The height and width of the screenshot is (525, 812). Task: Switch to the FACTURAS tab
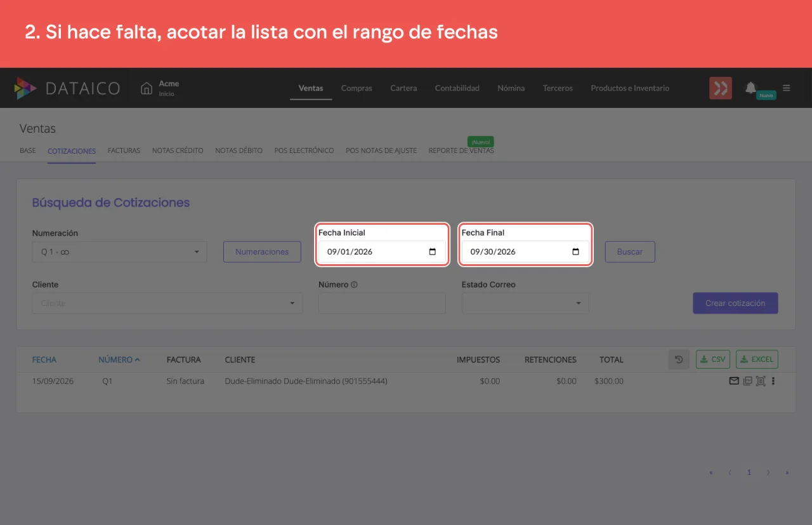(124, 150)
